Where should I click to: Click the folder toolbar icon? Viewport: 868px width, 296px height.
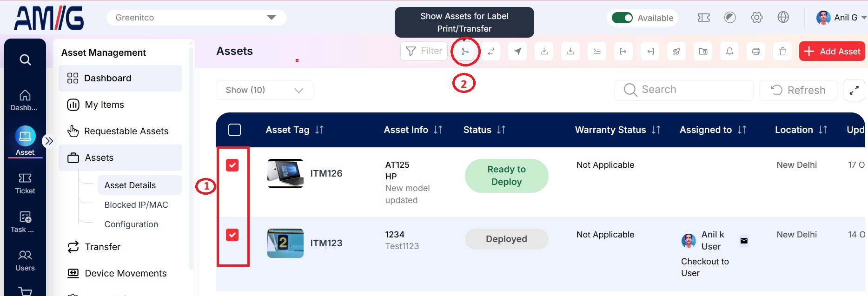703,52
